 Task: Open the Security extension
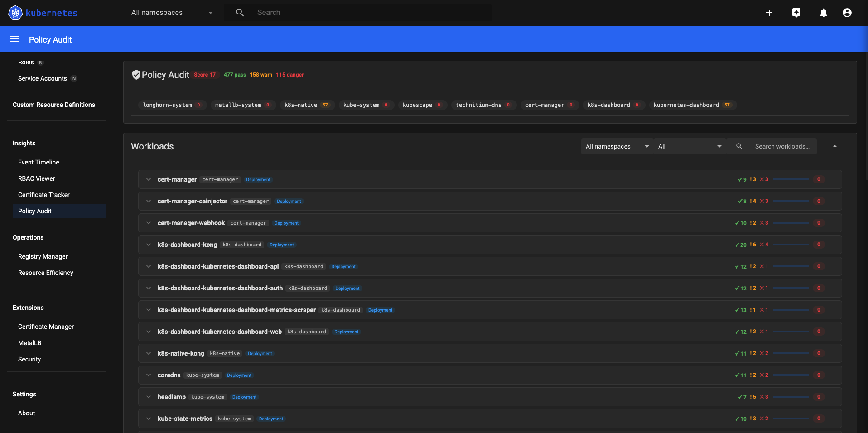coord(29,359)
